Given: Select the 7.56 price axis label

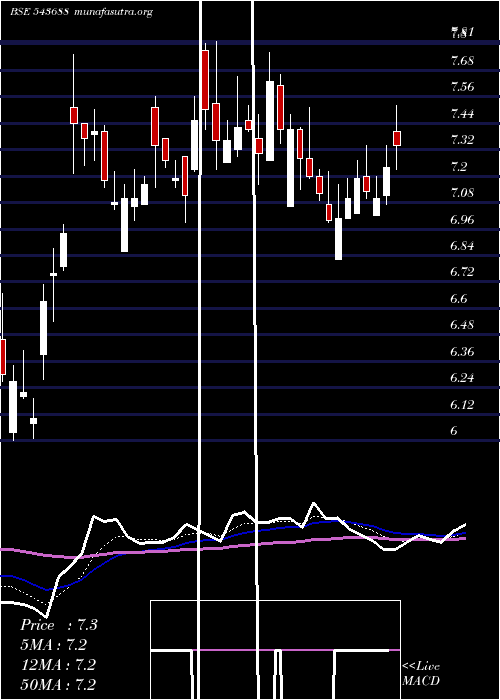Looking at the screenshot, I should click(x=462, y=87).
